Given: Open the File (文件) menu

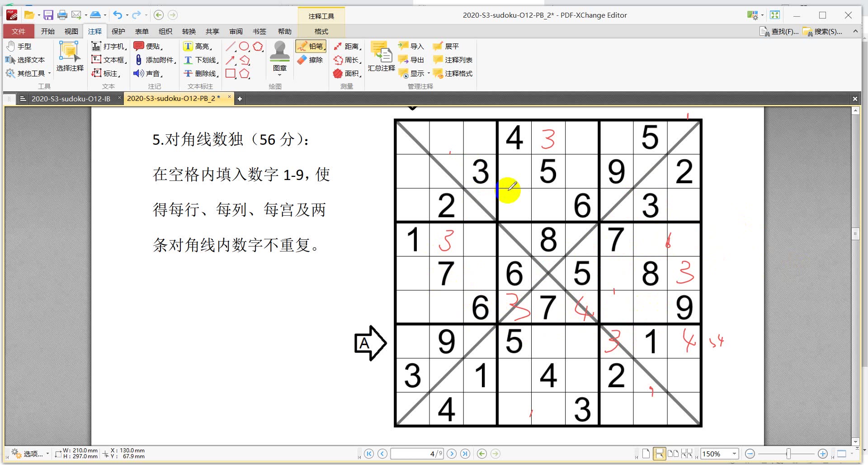Looking at the screenshot, I should pyautogui.click(x=19, y=31).
